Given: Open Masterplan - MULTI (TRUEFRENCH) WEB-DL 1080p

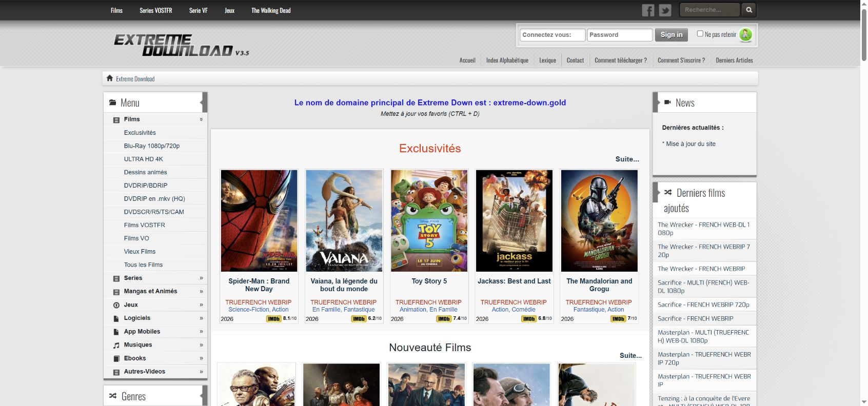Looking at the screenshot, I should 703,336.
